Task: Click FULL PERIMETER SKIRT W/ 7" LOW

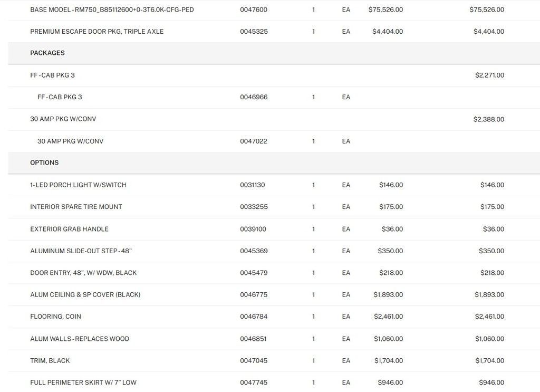Action: (x=83, y=383)
